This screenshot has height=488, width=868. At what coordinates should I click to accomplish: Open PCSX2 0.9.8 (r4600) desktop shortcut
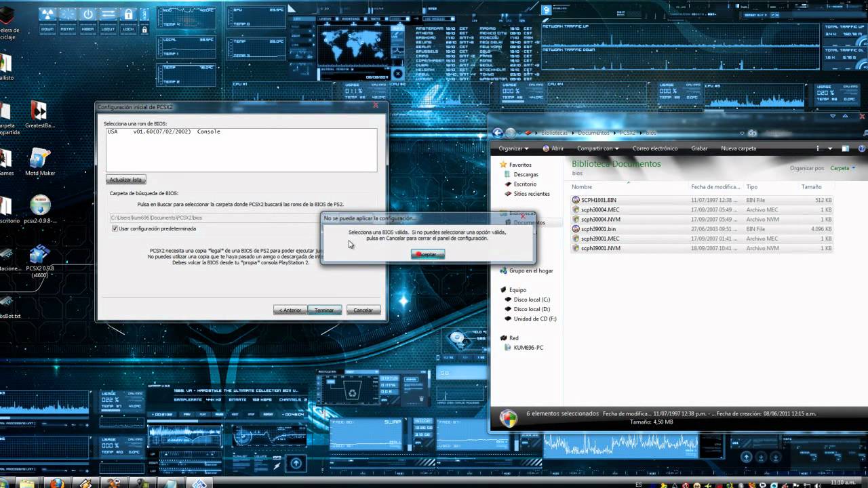click(x=39, y=260)
